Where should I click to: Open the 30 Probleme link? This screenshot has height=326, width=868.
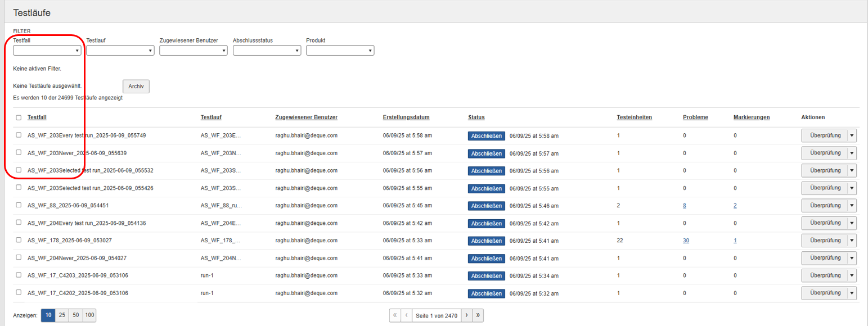click(686, 241)
